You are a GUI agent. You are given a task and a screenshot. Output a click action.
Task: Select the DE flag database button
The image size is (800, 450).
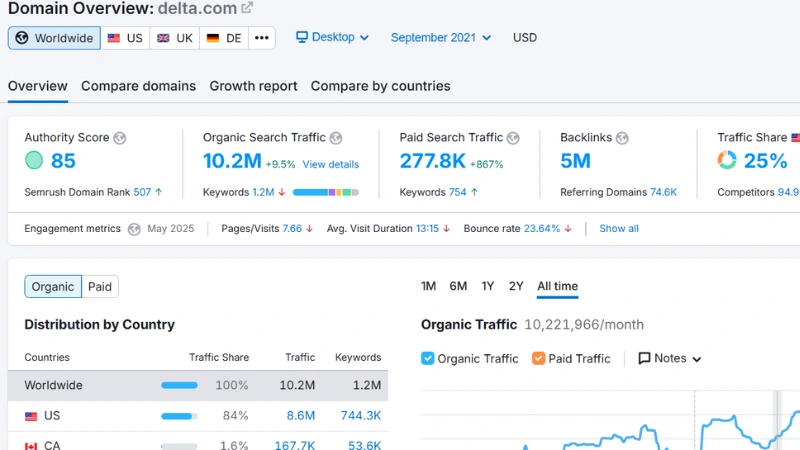click(224, 38)
